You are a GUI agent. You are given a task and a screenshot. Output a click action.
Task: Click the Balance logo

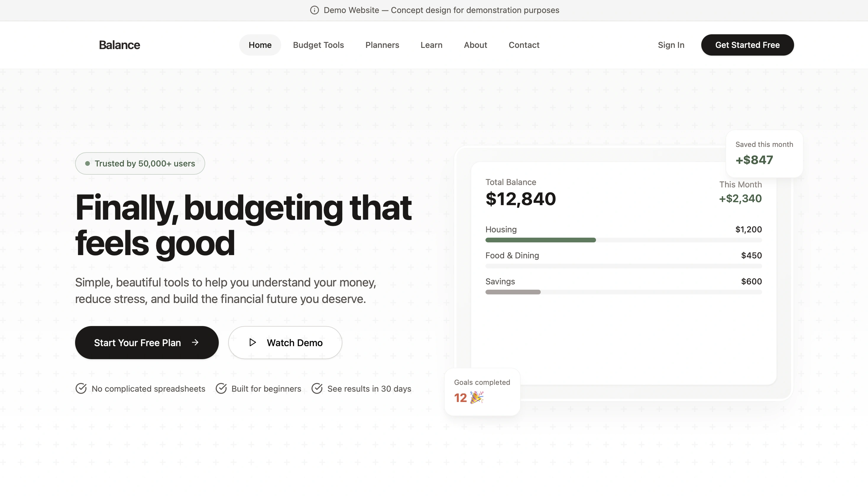point(119,45)
